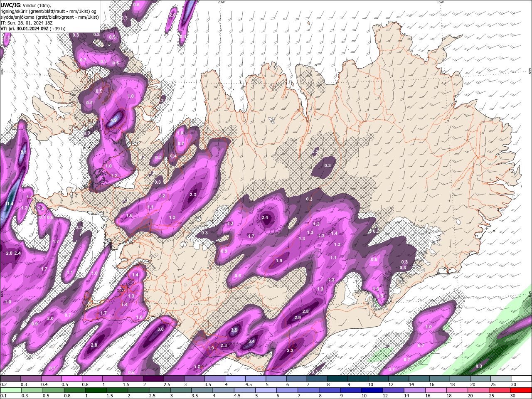Click the 'UWC/IG: Vindur (10m),' title line
This screenshot has height=399, width=532.
26,5
